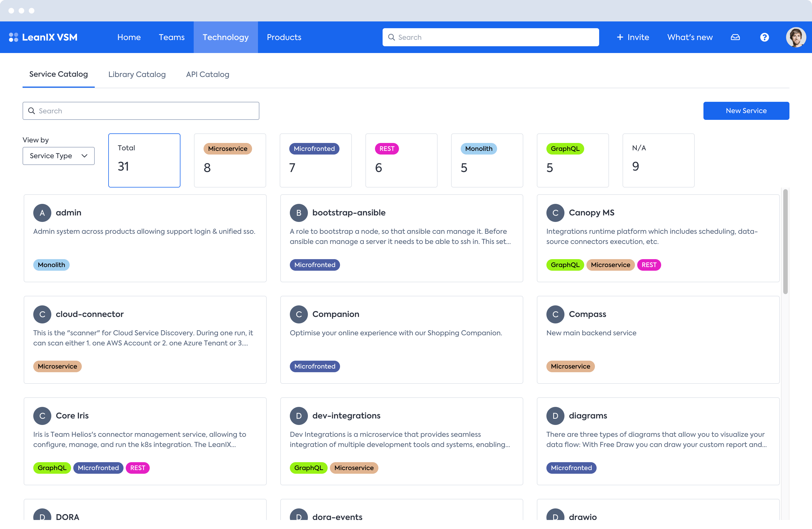Open the cloud-connector service title
This screenshot has width=812, height=529.
point(90,314)
